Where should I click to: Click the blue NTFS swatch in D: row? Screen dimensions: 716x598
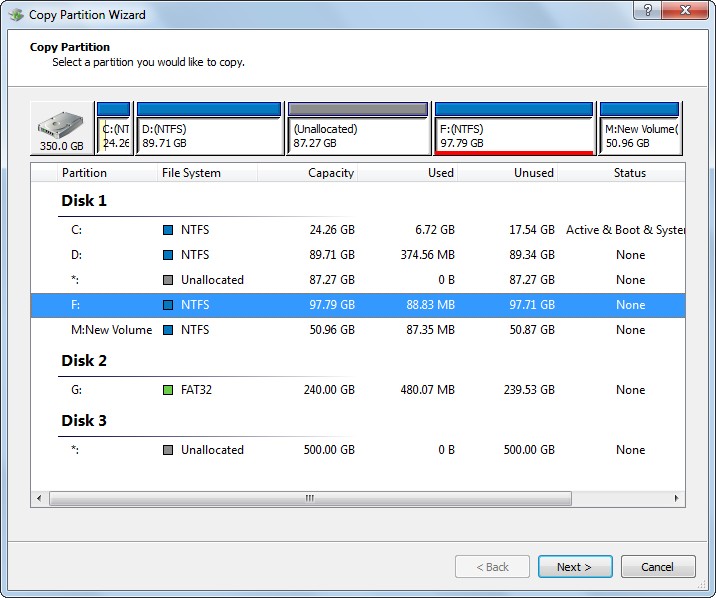pyautogui.click(x=168, y=255)
